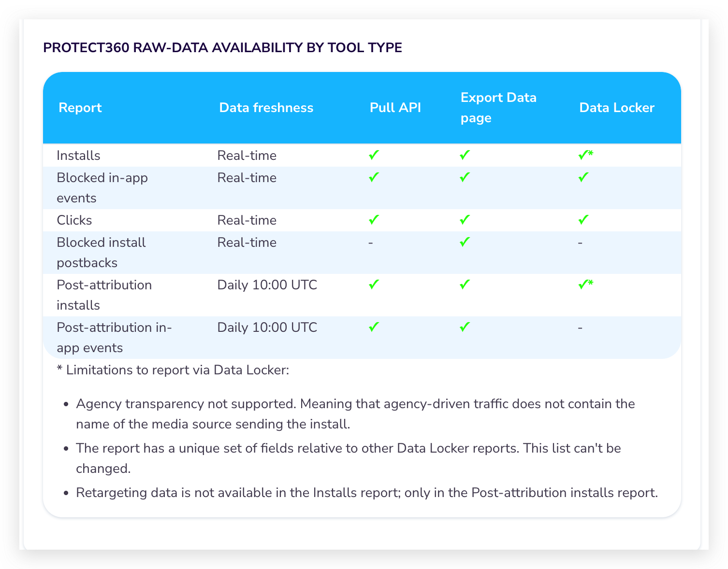
Task: Select the Blocked install postbacks row label
Action: tap(101, 252)
